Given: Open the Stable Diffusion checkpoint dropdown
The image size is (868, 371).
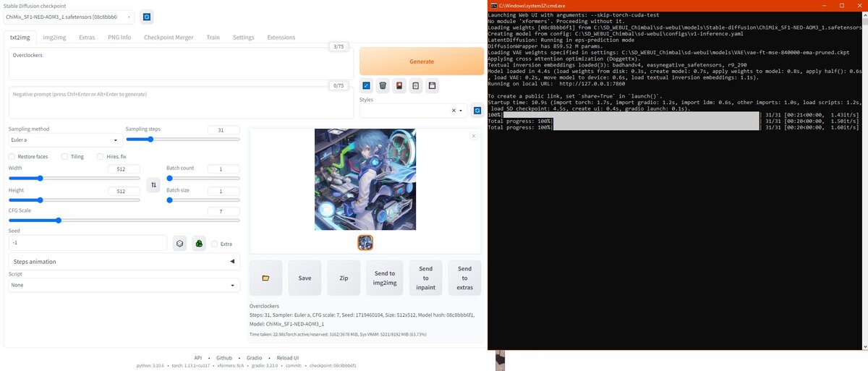Looking at the screenshot, I should tap(69, 17).
